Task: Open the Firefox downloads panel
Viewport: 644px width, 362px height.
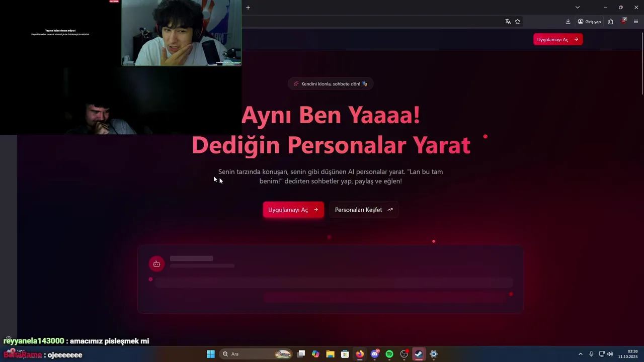Action: (x=568, y=22)
